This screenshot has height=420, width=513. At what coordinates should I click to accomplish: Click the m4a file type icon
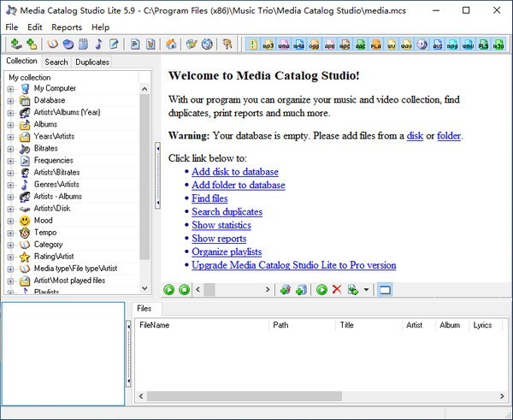298,44
